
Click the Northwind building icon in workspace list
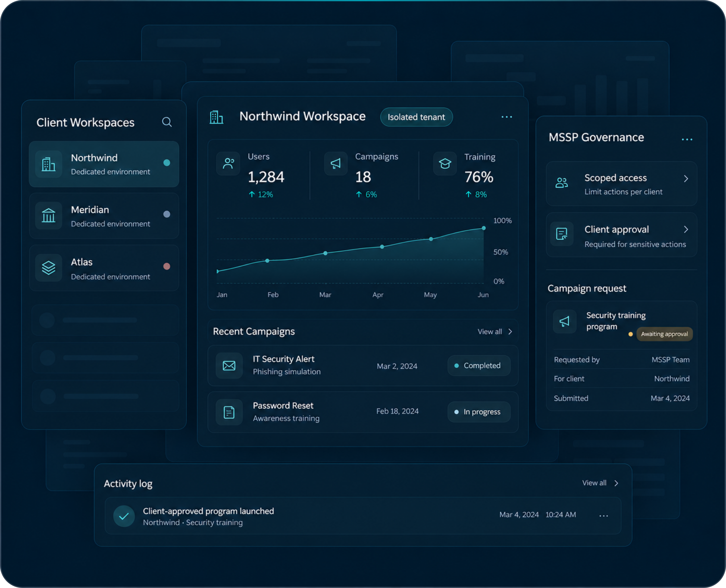(x=48, y=164)
